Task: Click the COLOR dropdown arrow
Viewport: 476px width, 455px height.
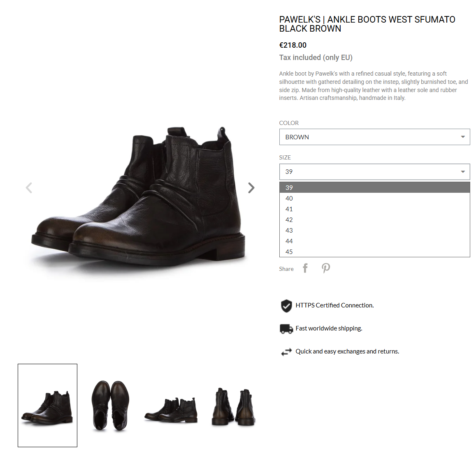Action: pyautogui.click(x=463, y=137)
